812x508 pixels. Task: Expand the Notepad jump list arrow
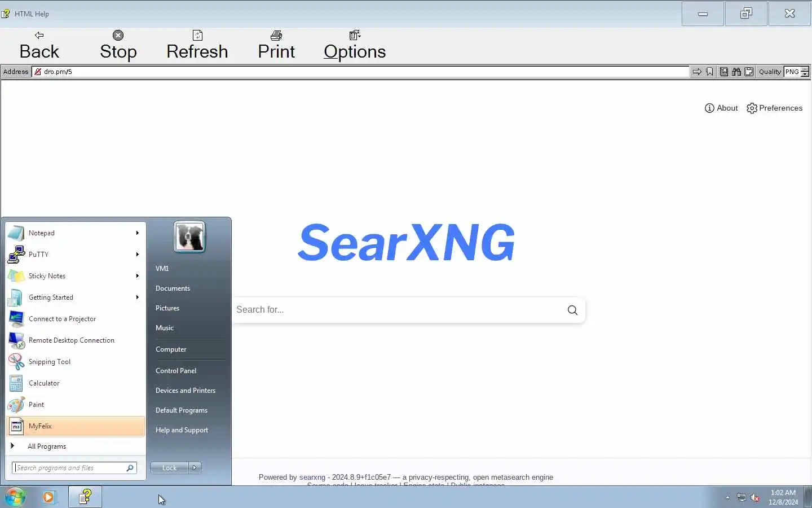(x=138, y=233)
